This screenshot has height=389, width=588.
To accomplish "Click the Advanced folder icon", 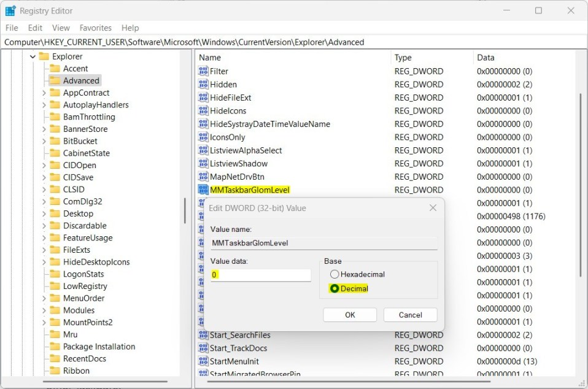I will (x=55, y=80).
